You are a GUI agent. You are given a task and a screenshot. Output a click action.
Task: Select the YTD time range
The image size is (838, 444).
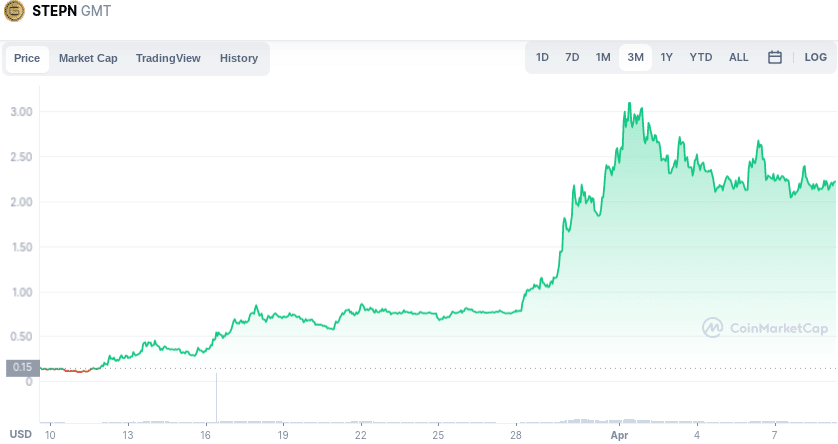701,58
